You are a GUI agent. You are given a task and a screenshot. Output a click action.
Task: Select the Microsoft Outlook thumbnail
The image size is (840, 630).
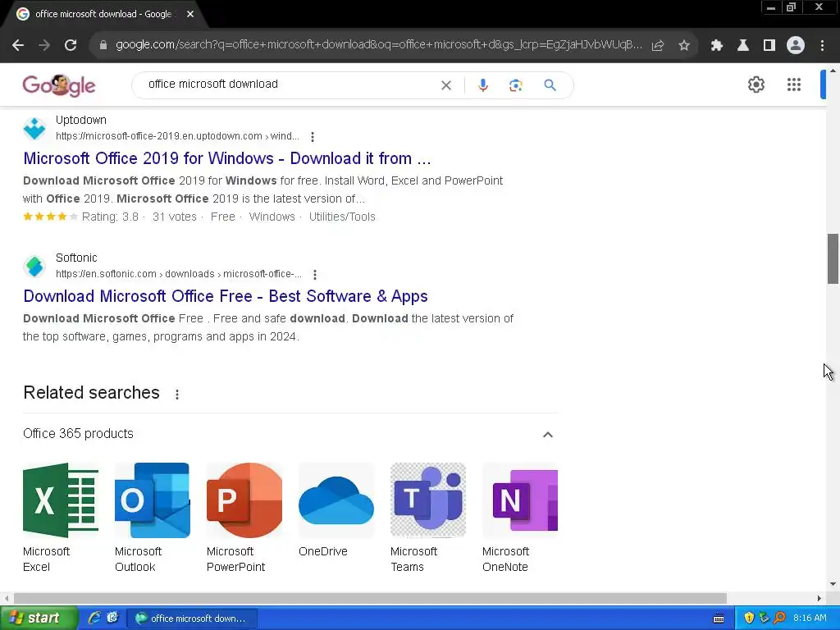(x=152, y=500)
